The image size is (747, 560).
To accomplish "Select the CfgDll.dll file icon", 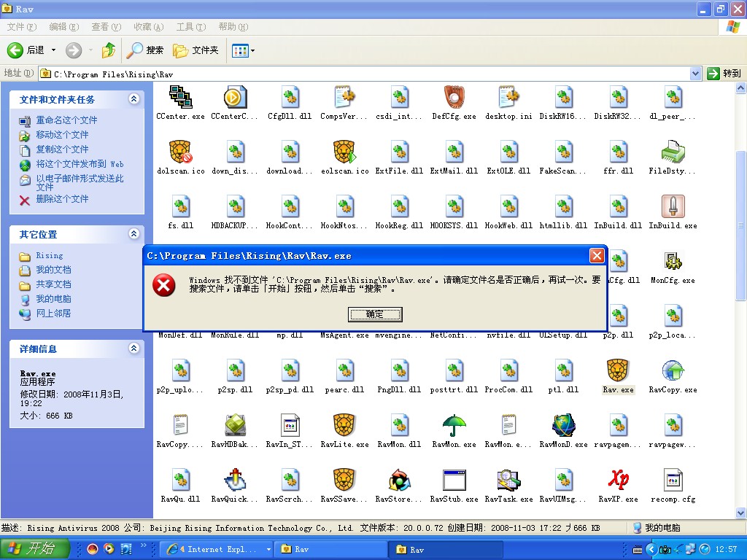I will [290, 97].
